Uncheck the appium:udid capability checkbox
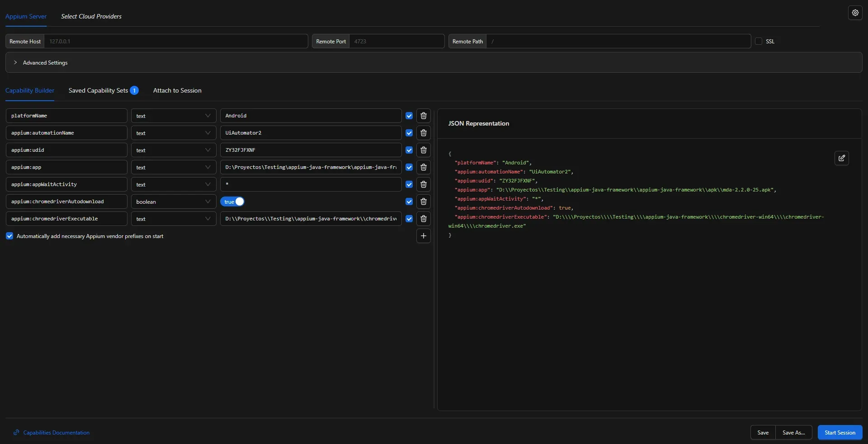868x444 pixels. tap(409, 150)
